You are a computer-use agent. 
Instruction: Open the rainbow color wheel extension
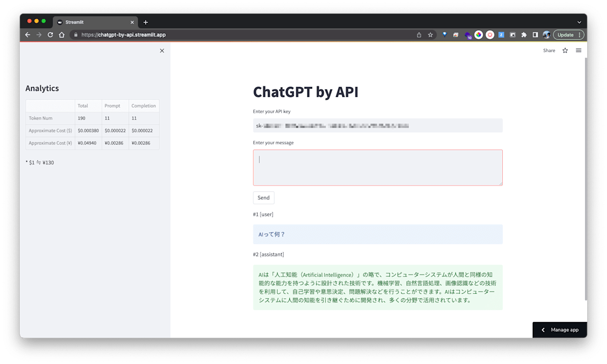(x=479, y=35)
